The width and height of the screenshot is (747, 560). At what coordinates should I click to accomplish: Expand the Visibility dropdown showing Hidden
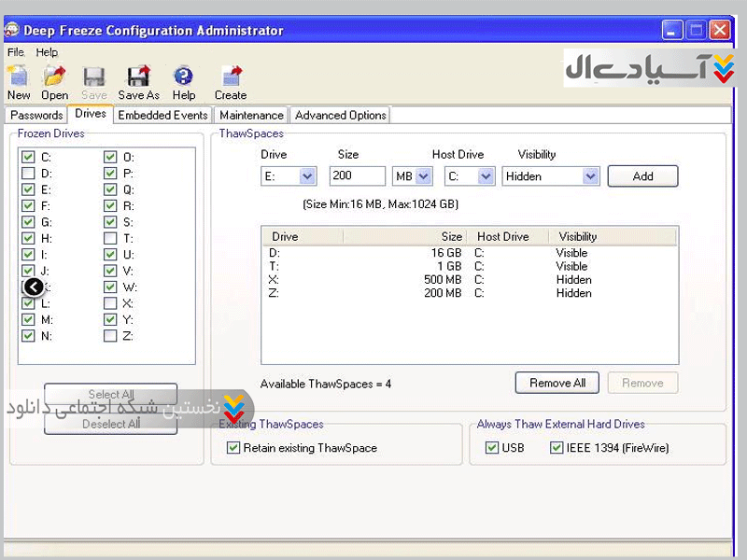pos(589,176)
